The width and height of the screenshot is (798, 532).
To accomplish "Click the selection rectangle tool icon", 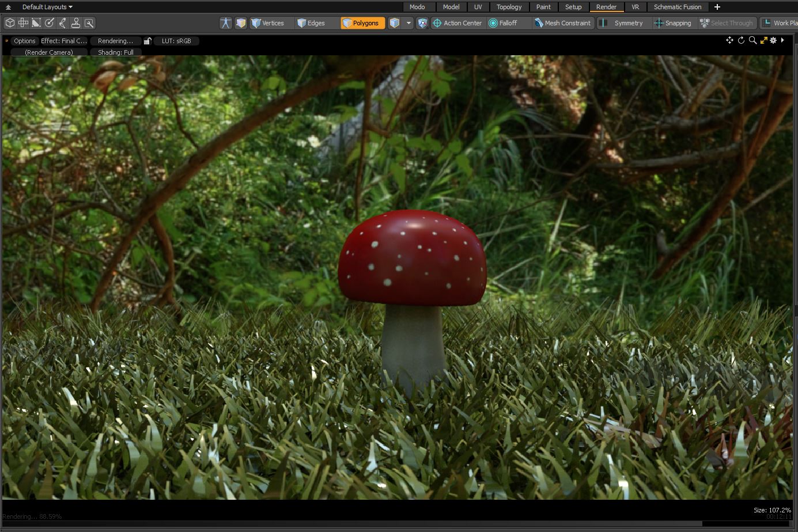I will 36,23.
